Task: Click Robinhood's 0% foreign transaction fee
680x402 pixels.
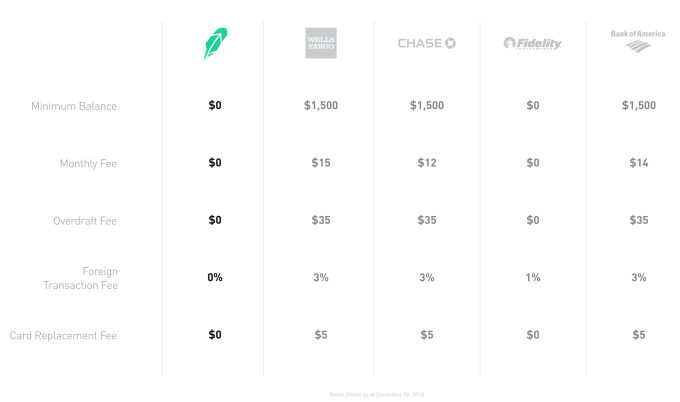Action: (215, 278)
